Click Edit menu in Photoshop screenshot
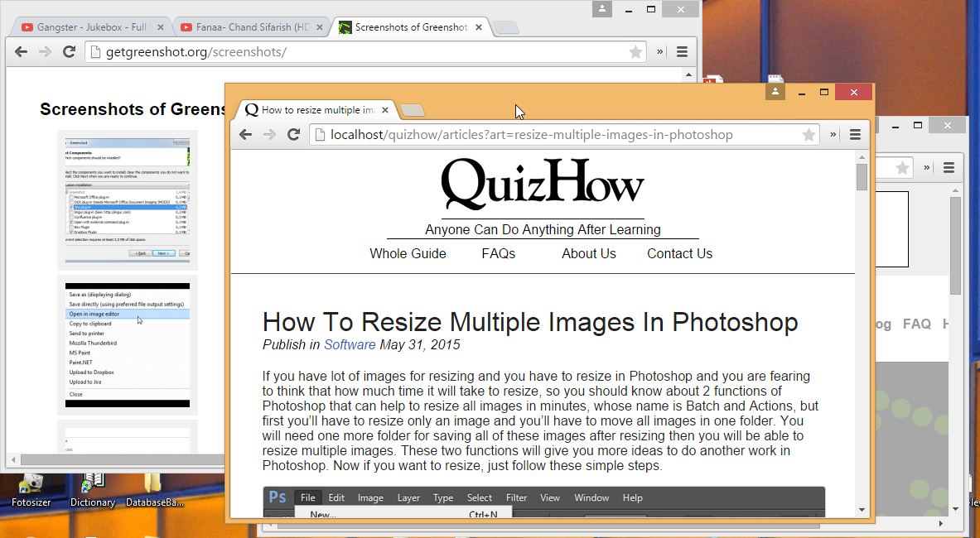Image resolution: width=980 pixels, height=538 pixels. 336,497
